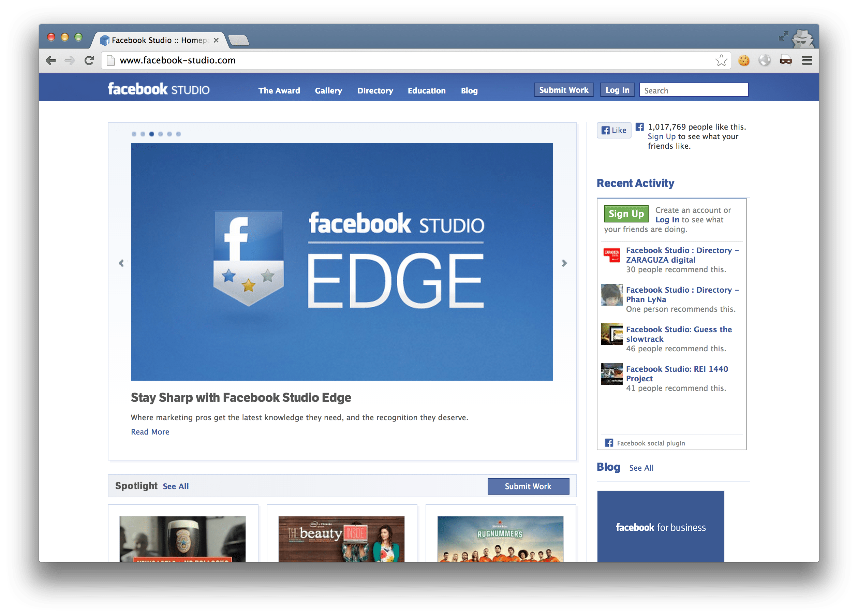Click the Submit Work button
The width and height of the screenshot is (858, 616).
pos(563,90)
